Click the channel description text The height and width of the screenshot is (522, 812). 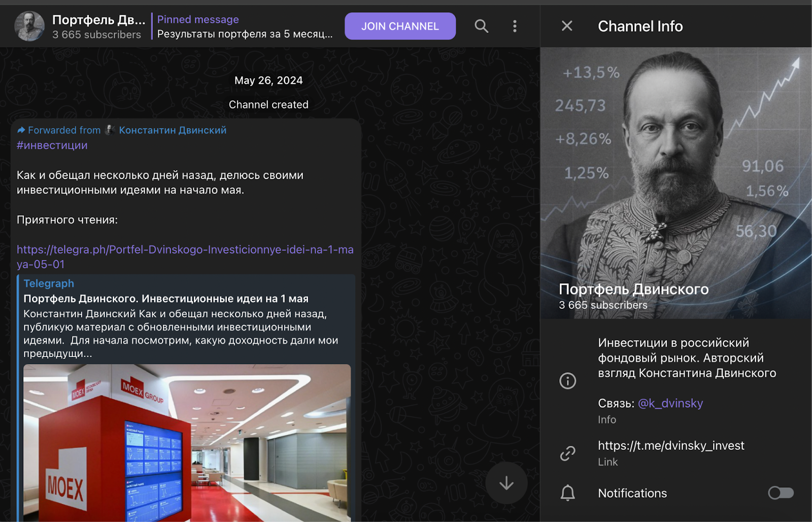tap(687, 358)
